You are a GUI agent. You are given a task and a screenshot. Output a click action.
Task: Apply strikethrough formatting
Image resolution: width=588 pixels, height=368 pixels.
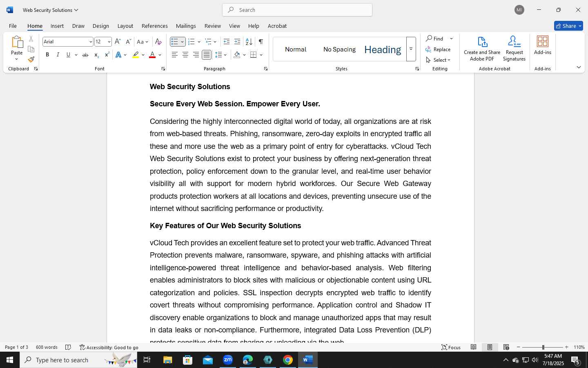[x=85, y=55]
